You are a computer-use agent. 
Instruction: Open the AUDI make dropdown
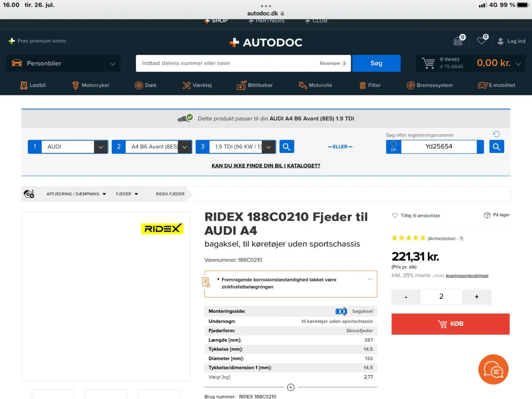click(68, 147)
